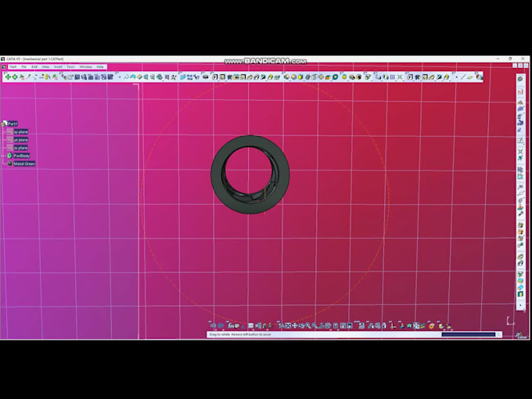
Task: Open the Window menu
Action: (x=85, y=66)
